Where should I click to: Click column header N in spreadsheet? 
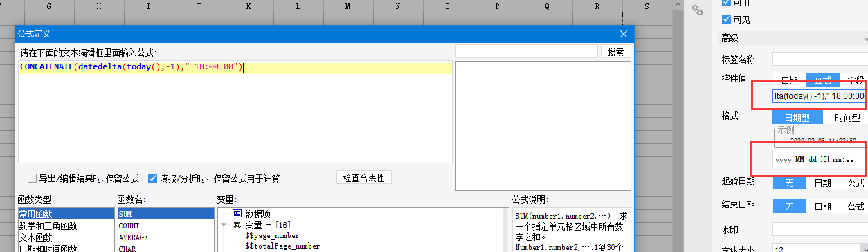397,6
